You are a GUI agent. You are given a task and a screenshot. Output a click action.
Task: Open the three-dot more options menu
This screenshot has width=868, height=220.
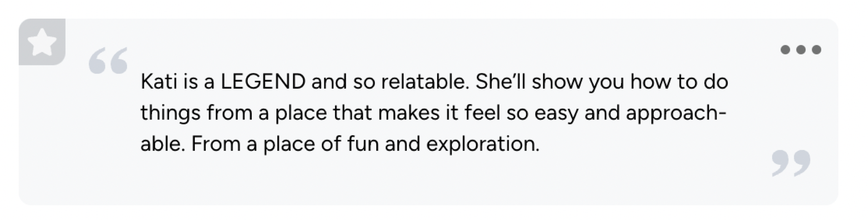tap(801, 50)
